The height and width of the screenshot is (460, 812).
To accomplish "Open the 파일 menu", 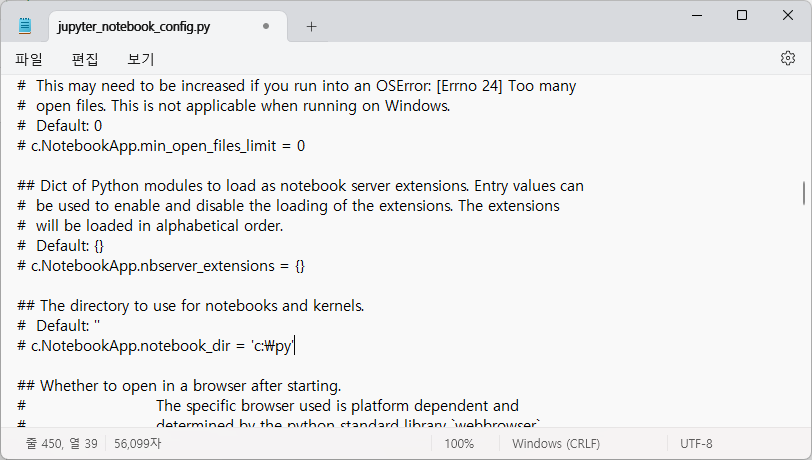I will 29,59.
